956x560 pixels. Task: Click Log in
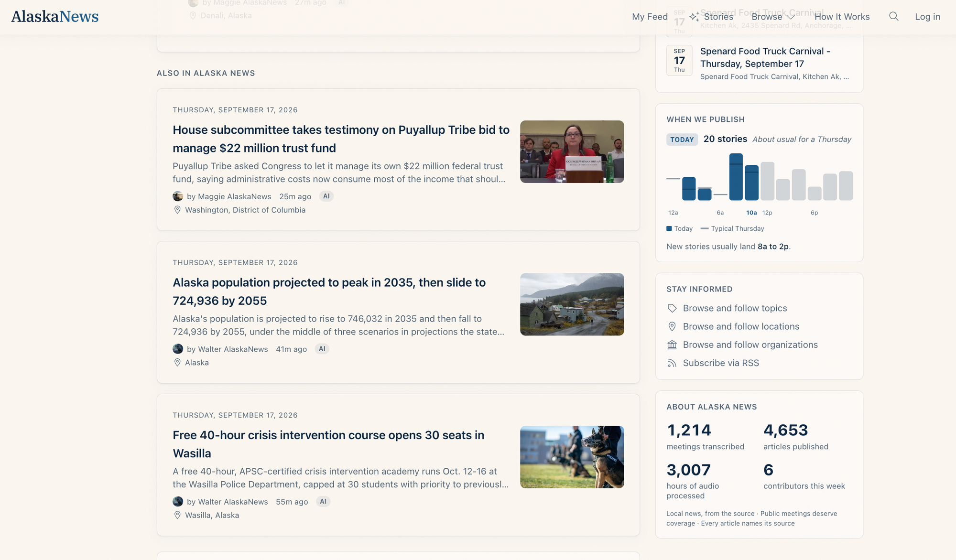927,17
